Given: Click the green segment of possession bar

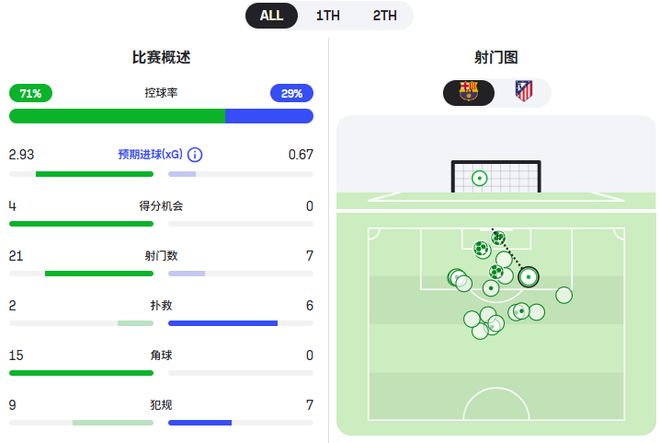Looking at the screenshot, I should pos(116,116).
